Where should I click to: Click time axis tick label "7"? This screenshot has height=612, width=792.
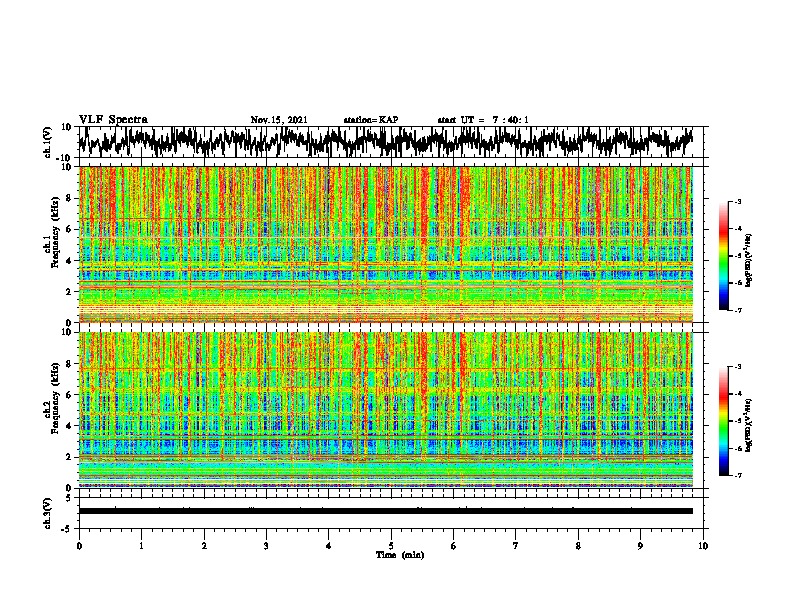click(516, 546)
